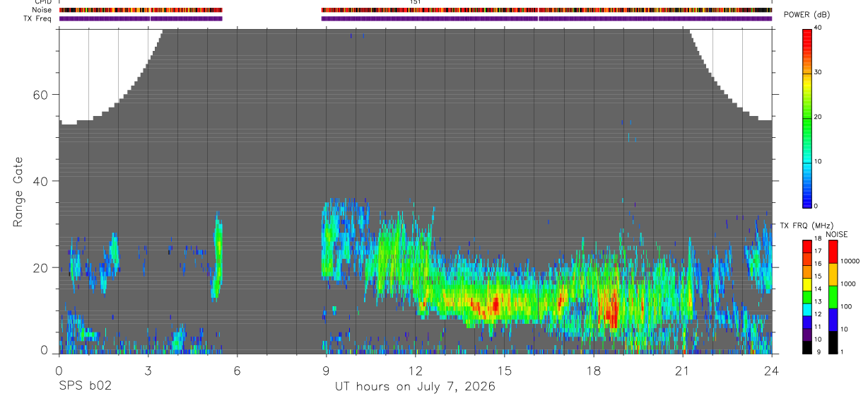The width and height of the screenshot is (868, 401).
Task: Select the 'UT hours on July 7, 2026' title
Action: 415,386
